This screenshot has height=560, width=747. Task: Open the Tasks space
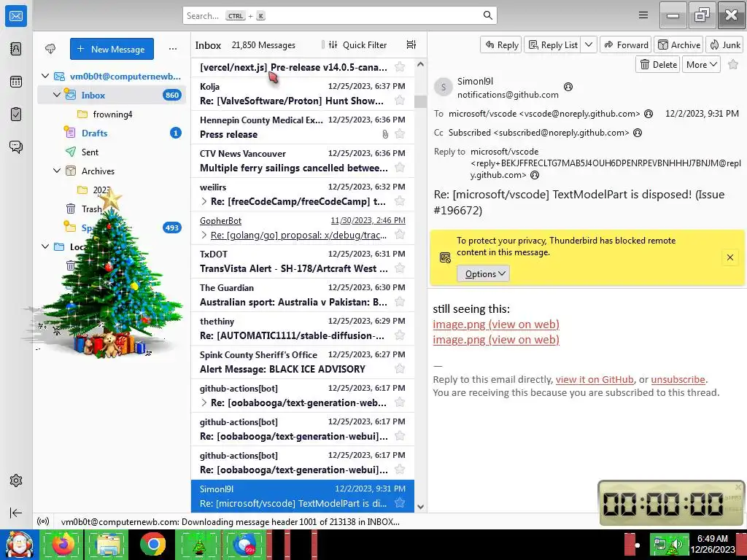pos(16,114)
